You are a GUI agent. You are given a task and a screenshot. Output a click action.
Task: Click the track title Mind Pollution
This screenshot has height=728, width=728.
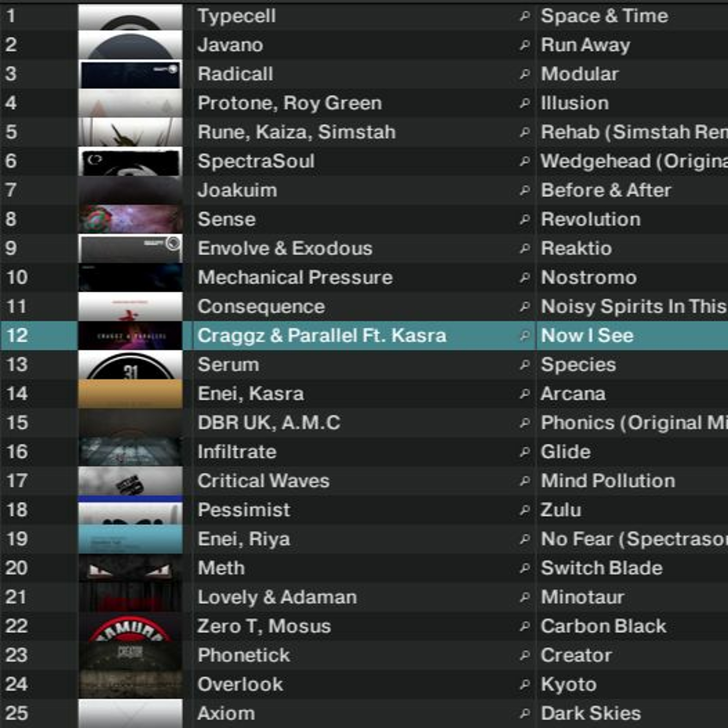(608, 481)
